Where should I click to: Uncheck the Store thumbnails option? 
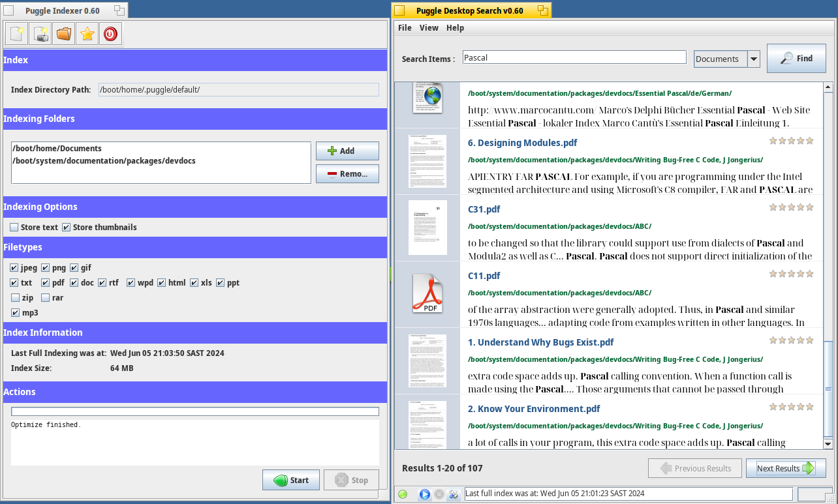pos(66,228)
